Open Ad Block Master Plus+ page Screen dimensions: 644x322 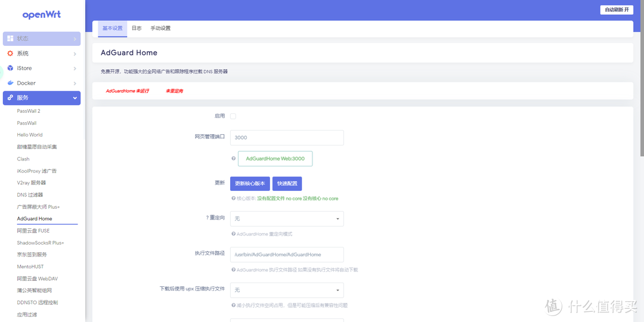[39, 206]
